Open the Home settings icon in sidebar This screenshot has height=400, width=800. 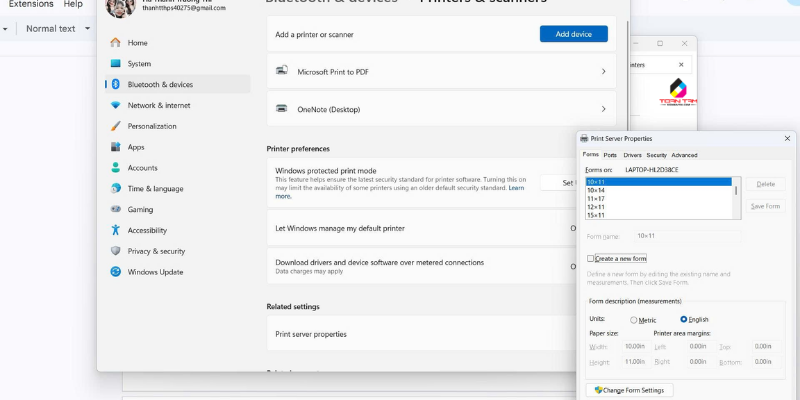point(116,43)
